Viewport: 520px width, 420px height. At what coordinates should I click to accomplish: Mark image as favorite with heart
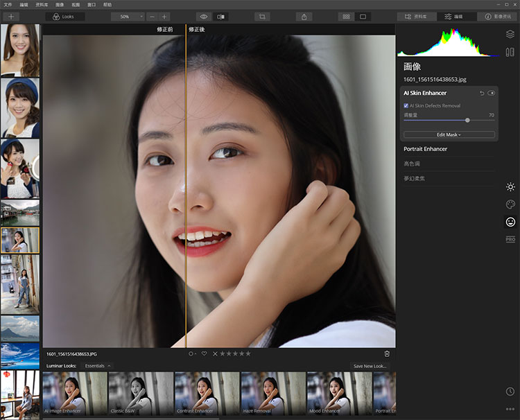[205, 353]
